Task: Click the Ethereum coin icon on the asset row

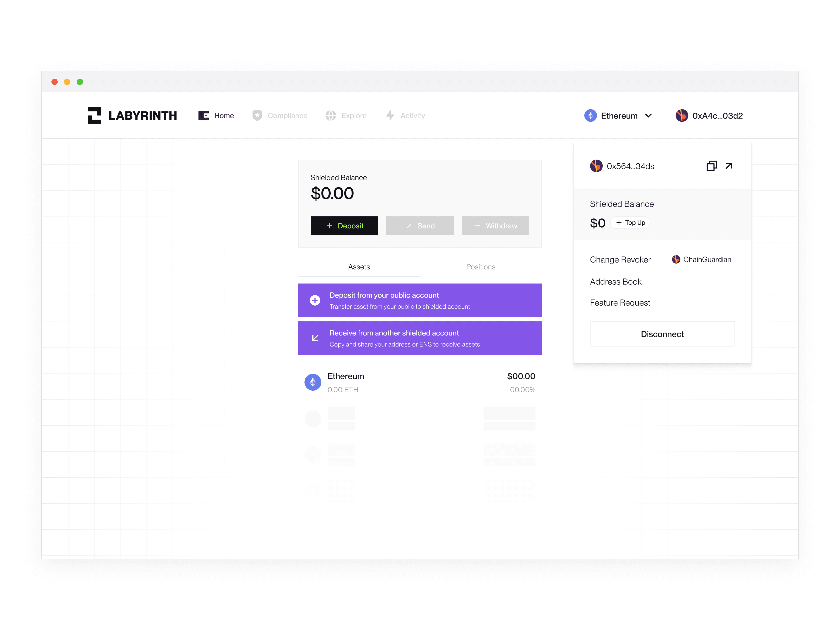Action: point(313,382)
